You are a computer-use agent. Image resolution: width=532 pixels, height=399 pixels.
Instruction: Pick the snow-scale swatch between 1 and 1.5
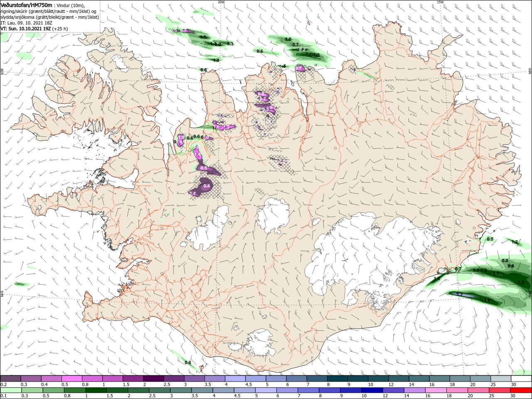pos(113,379)
